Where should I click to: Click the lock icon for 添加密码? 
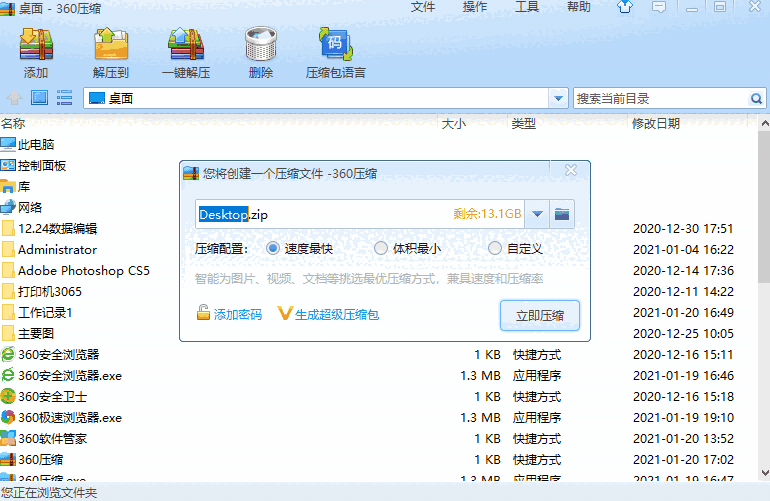[x=203, y=312]
